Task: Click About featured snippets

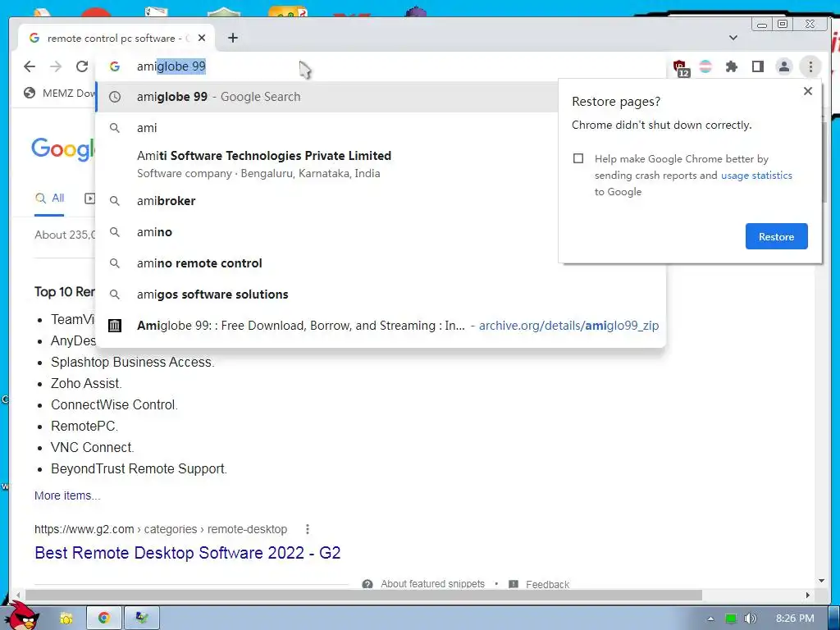Action: coord(432,584)
